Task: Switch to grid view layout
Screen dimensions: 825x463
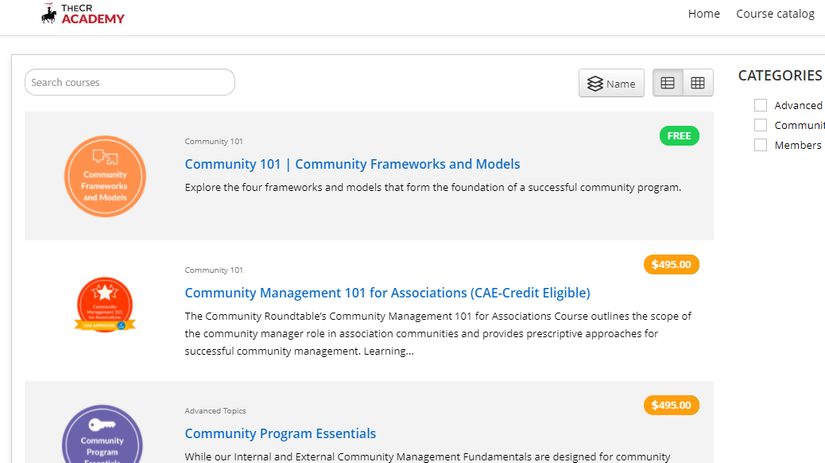Action: tap(698, 83)
